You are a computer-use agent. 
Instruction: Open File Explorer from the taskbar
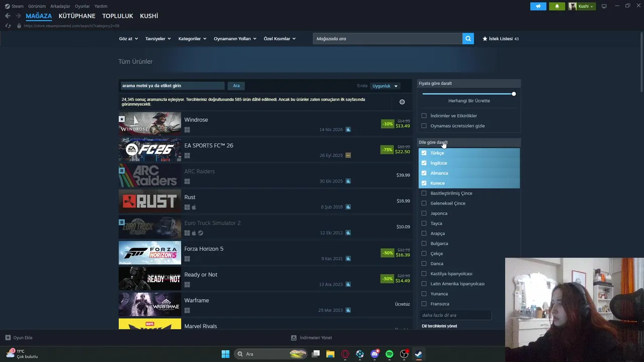coord(330,354)
